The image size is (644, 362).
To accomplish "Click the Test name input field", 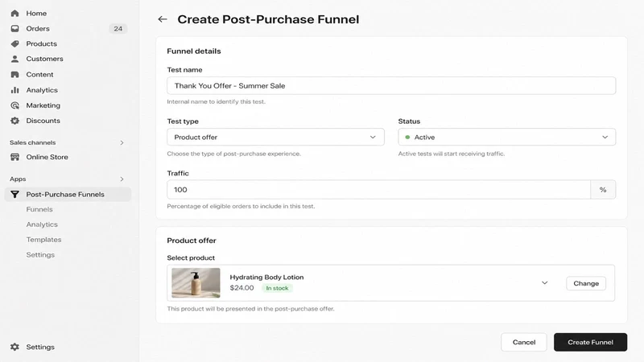I will pos(391,86).
